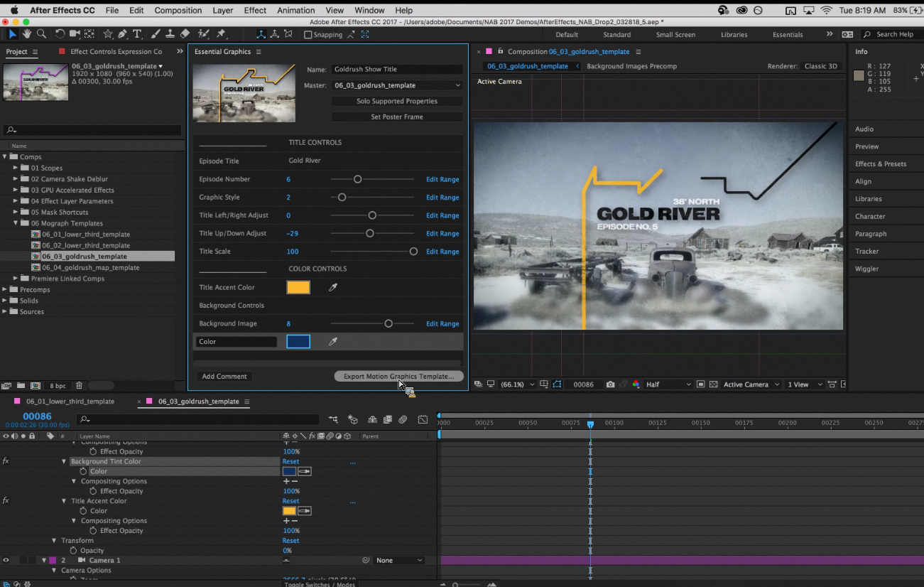Select the Hand tool
924x587 pixels.
pos(27,34)
